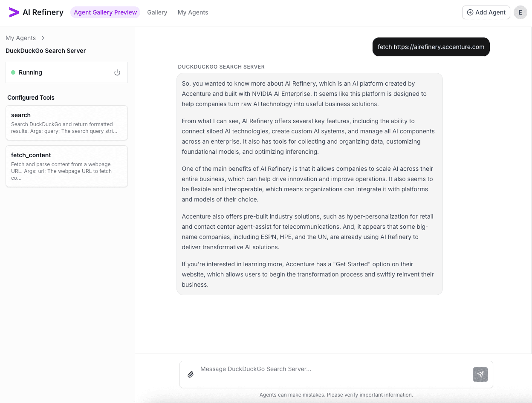This screenshot has width=532, height=403.
Task: Expand the fetch_content tool card
Action: click(x=66, y=166)
